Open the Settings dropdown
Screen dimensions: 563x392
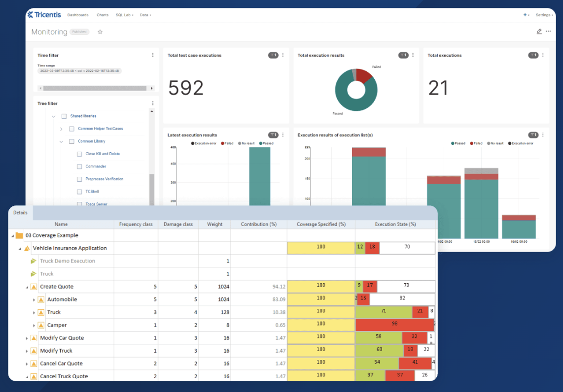tap(544, 15)
